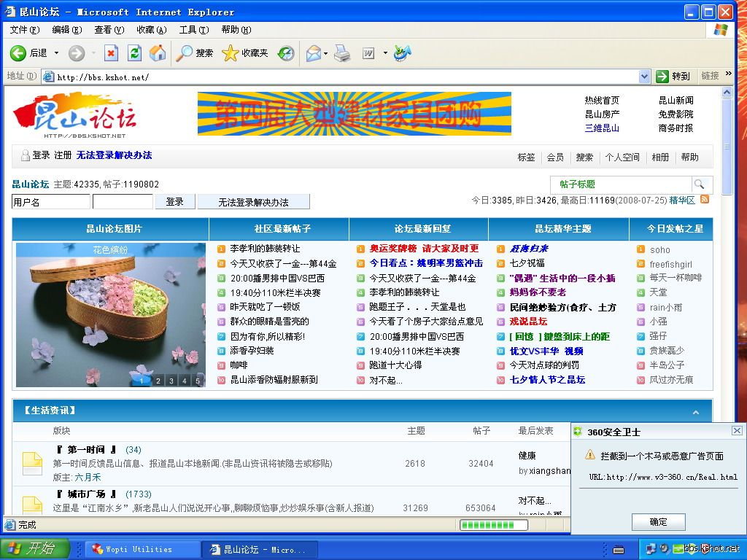Open the 工具 menu
Screen dimensions: 747x560
[x=193, y=30]
